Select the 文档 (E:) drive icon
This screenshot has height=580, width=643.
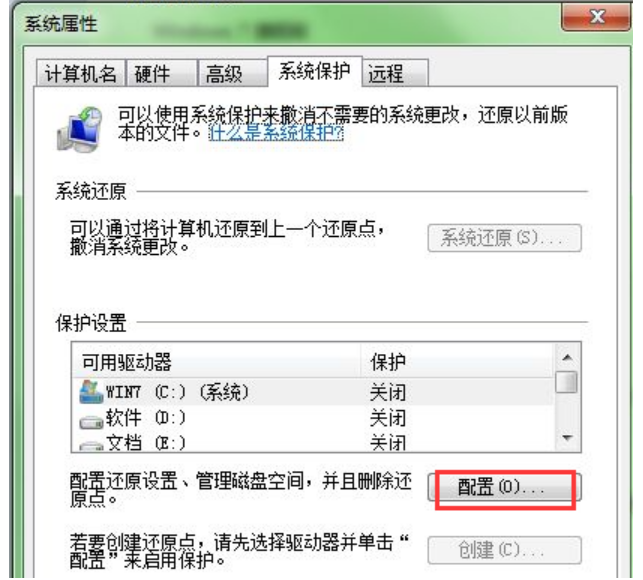coord(91,445)
